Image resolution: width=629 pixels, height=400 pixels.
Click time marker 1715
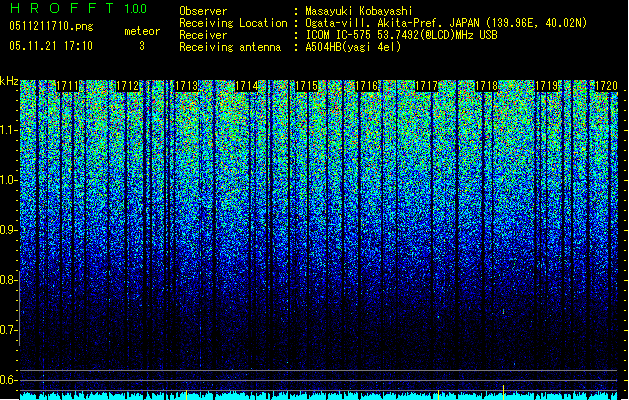click(306, 86)
